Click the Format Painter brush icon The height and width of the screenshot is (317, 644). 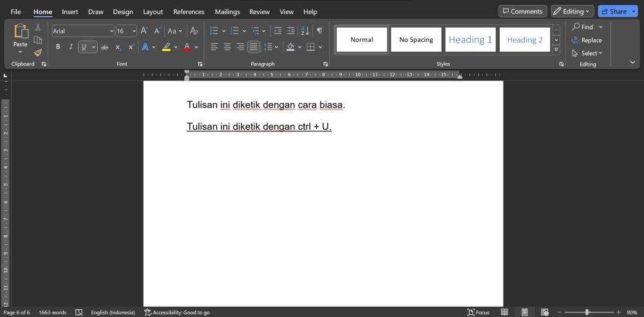[38, 53]
